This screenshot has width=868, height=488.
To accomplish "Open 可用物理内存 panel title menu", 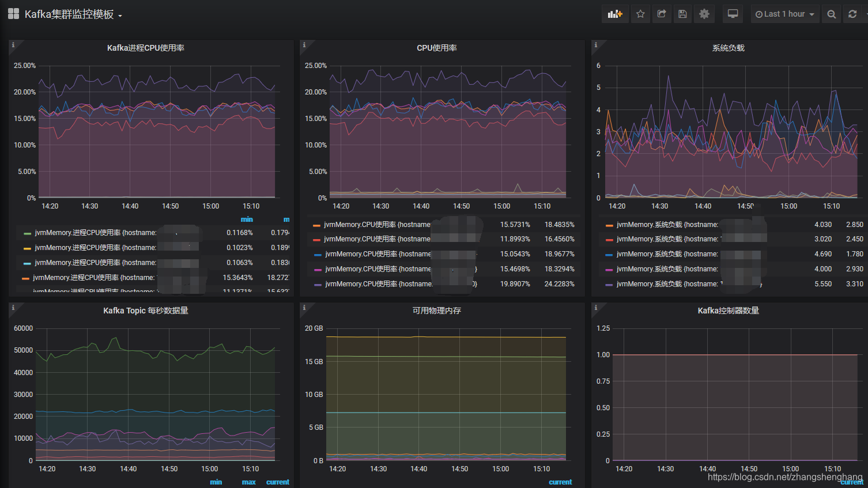I will 437,311.
